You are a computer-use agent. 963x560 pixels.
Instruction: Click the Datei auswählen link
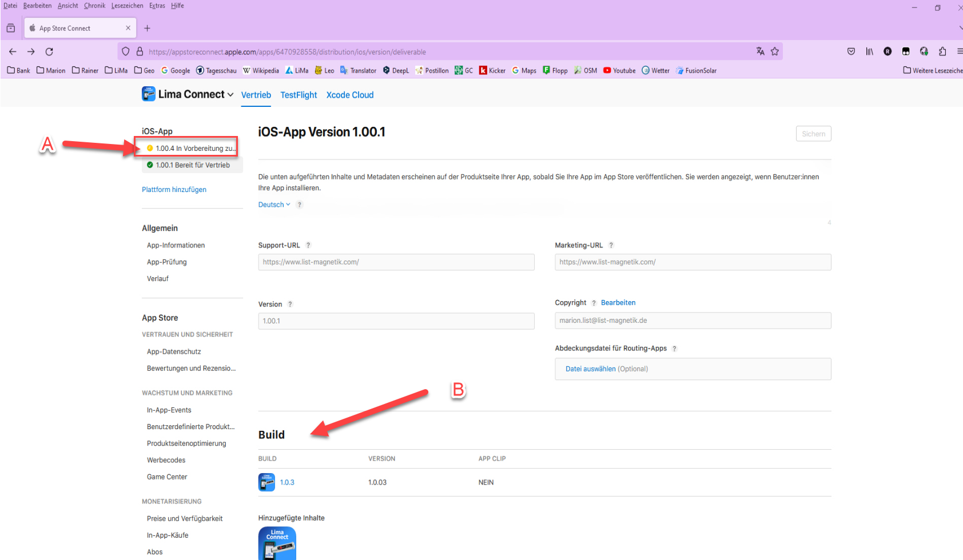tap(591, 369)
